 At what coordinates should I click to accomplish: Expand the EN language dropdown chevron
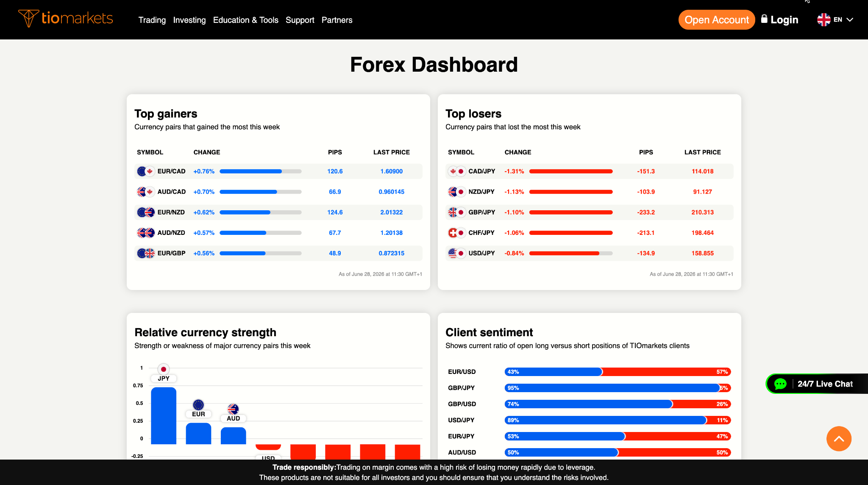[850, 20]
